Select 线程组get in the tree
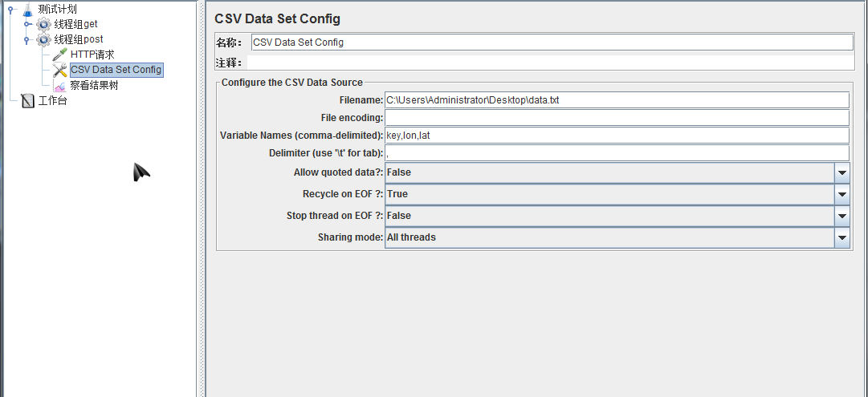 click(75, 24)
